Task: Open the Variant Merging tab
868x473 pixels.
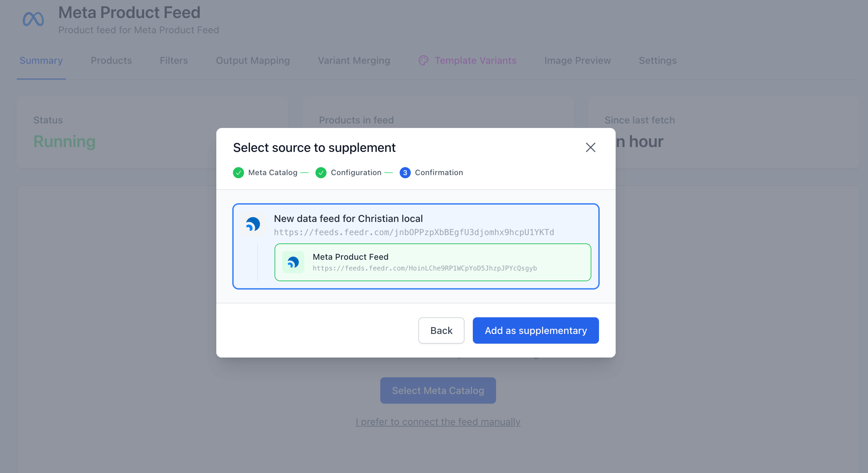Action: [x=354, y=60]
